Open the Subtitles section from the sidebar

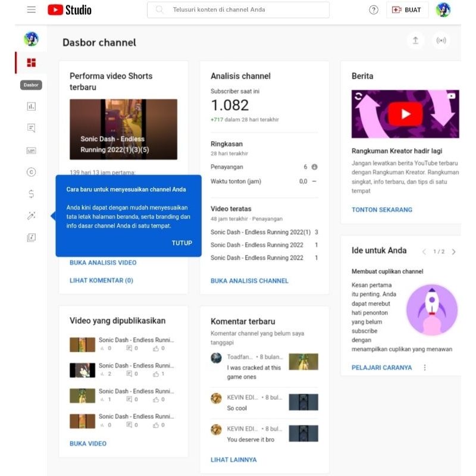pos(31,151)
